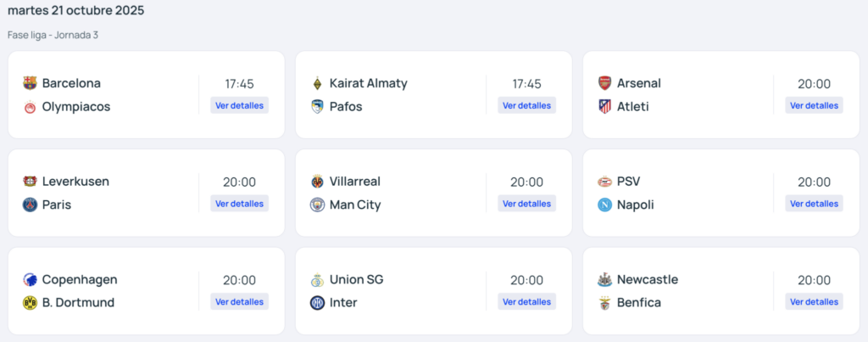Image resolution: width=868 pixels, height=342 pixels.
Task: Click the Barcelona club crest
Action: click(31, 83)
